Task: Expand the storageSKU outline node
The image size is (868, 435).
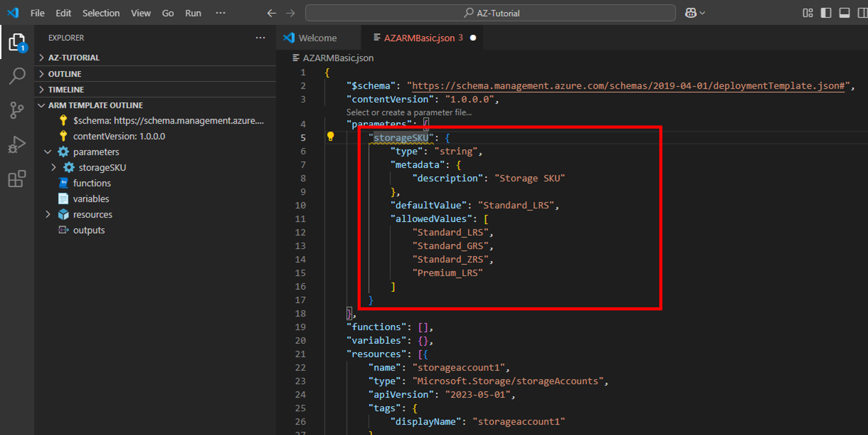Action: (x=53, y=167)
